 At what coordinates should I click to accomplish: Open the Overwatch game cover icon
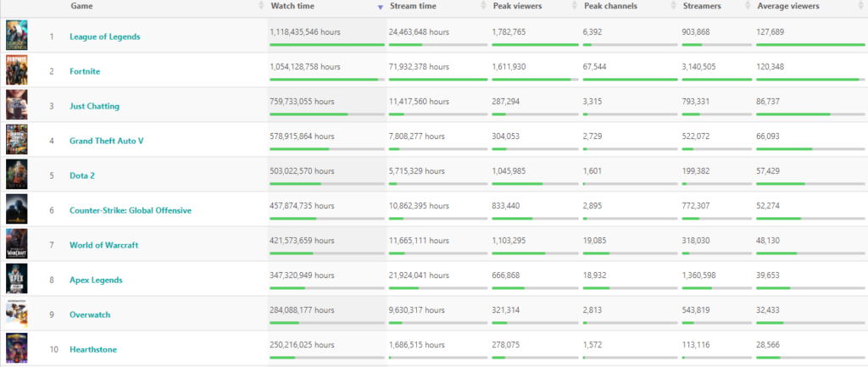click(17, 314)
